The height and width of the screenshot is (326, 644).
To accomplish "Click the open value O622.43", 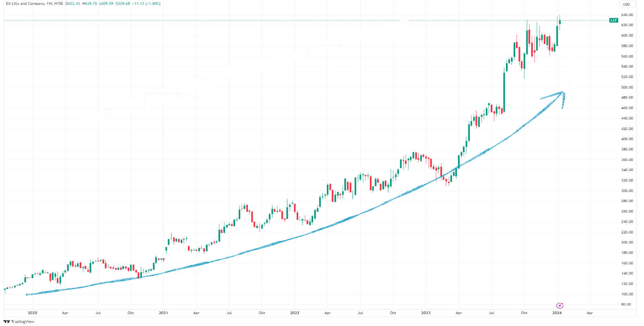I will [73, 4].
